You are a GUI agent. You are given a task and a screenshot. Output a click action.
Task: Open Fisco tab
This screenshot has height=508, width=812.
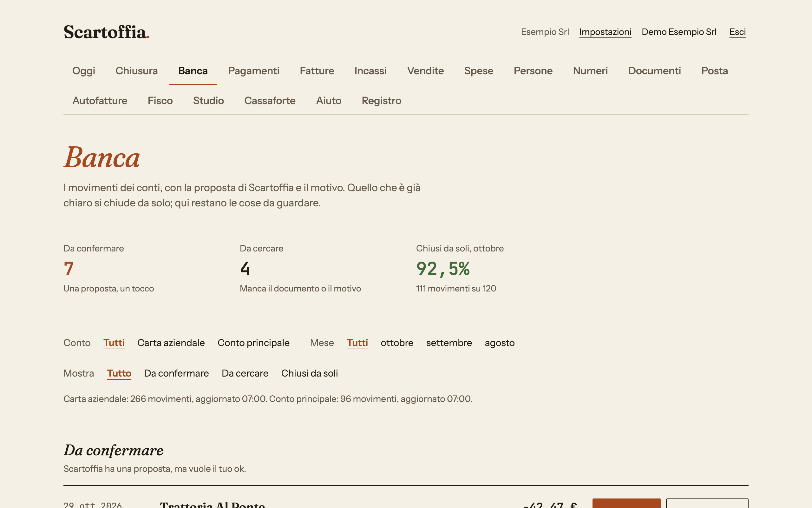[x=160, y=100]
